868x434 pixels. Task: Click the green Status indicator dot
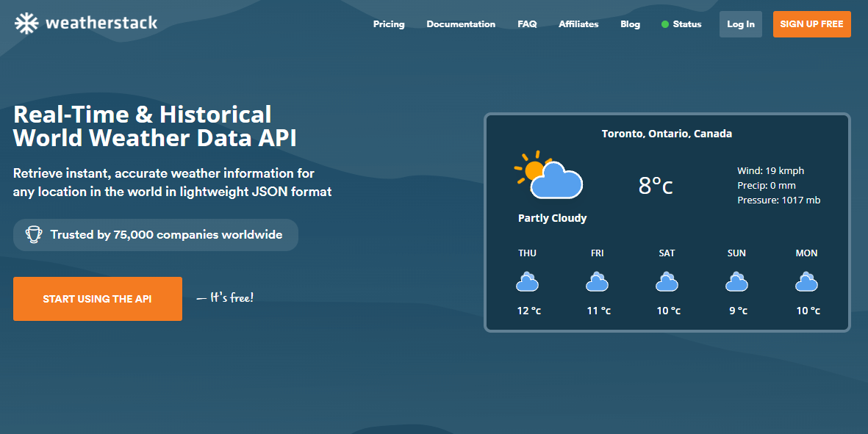pyautogui.click(x=664, y=24)
